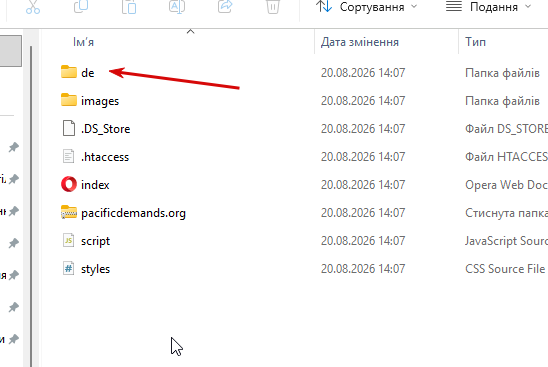Click the date cell in the de row
Screen dimensions: 548x367
click(363, 73)
